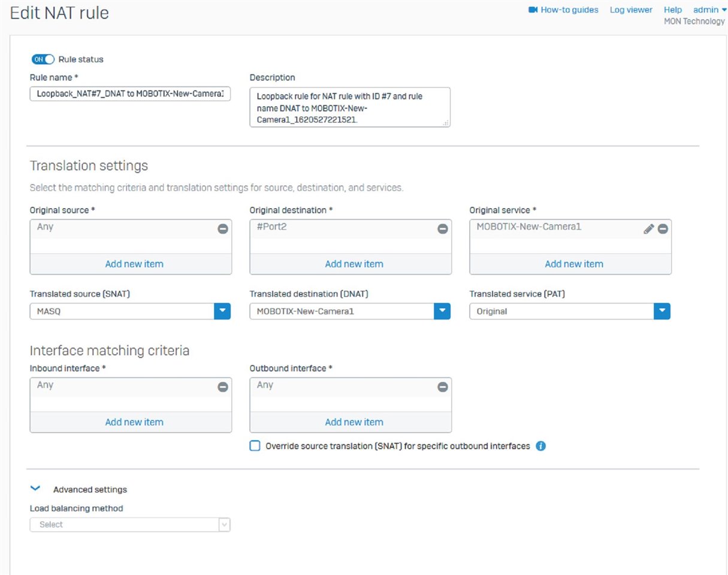
Task: Open the Log viewer
Action: (x=631, y=10)
